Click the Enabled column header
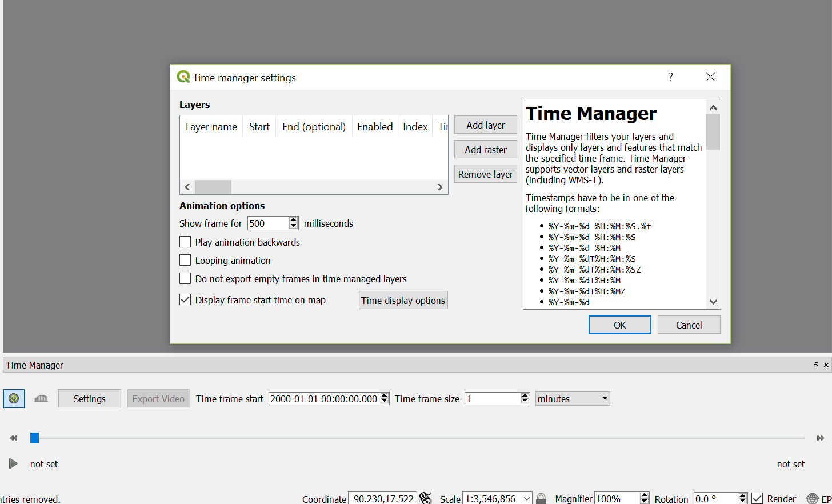The image size is (832, 504). click(x=375, y=126)
